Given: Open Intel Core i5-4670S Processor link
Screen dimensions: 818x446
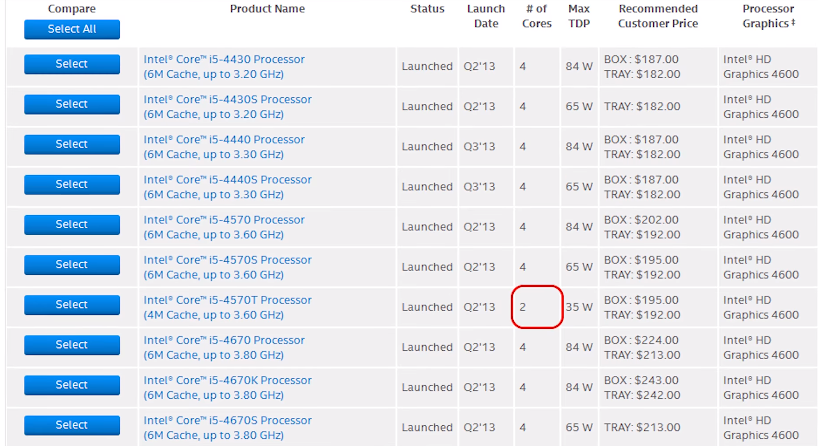Looking at the screenshot, I should pos(227,428).
